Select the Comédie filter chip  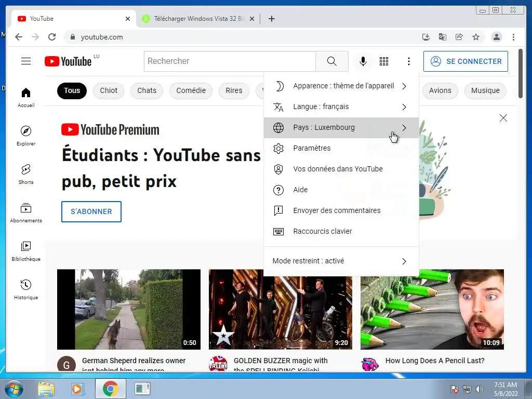(x=191, y=90)
